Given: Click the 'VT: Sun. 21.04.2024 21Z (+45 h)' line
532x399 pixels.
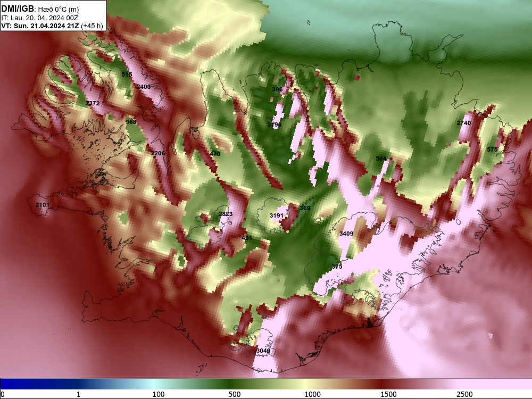Looking at the screenshot, I should tap(52, 26).
